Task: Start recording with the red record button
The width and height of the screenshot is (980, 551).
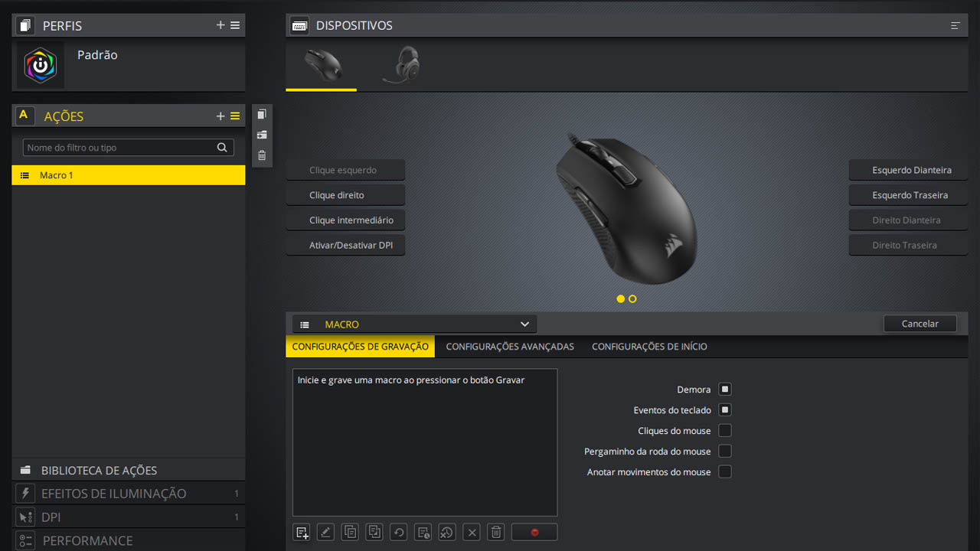Action: tap(534, 533)
